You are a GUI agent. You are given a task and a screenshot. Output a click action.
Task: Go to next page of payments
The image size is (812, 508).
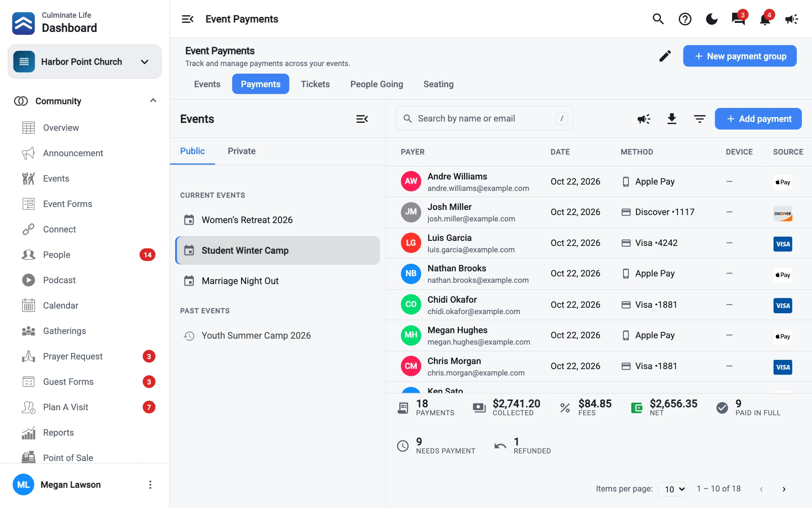pyautogui.click(x=784, y=489)
